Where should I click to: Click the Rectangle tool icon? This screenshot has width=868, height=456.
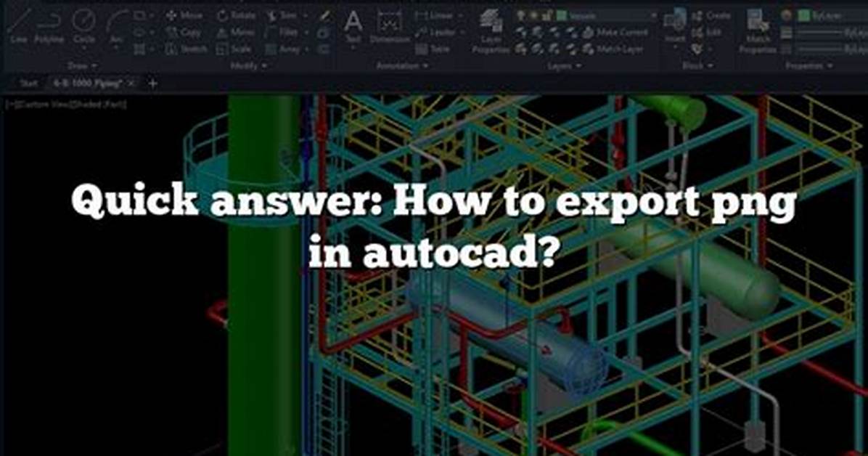pyautogui.click(x=140, y=15)
